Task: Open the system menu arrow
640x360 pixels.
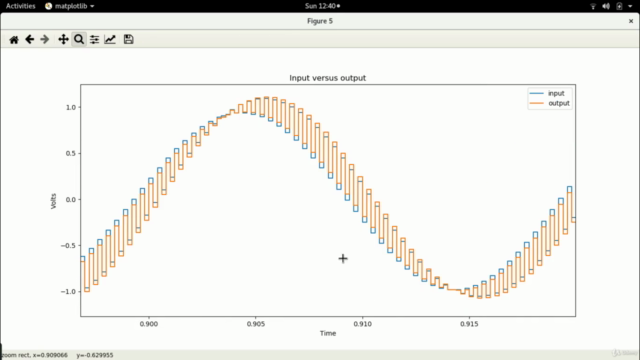Action: tap(630, 7)
